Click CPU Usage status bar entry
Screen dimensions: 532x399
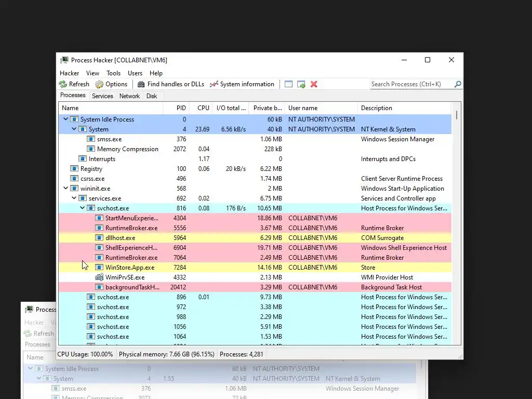click(85, 354)
